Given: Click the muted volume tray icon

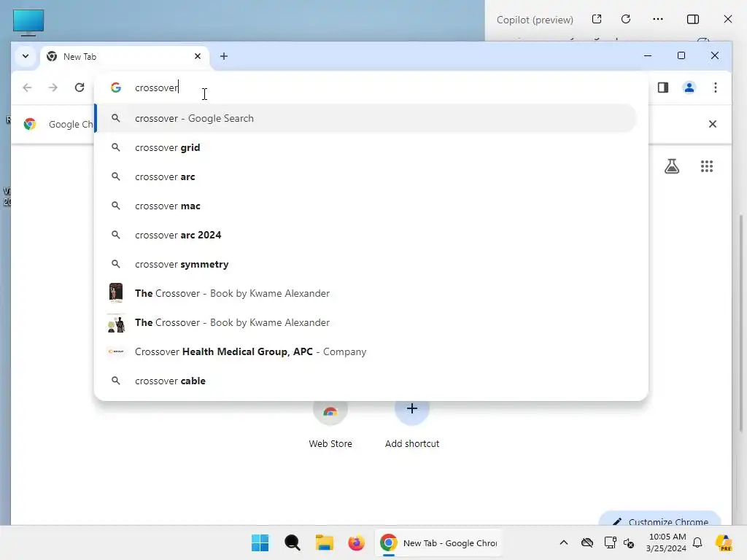Looking at the screenshot, I should (629, 542).
